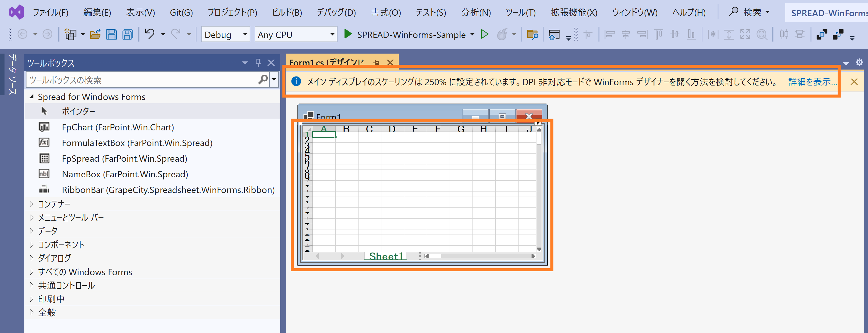Click the Save All toolbar icon
The width and height of the screenshot is (868, 333).
coord(128,34)
